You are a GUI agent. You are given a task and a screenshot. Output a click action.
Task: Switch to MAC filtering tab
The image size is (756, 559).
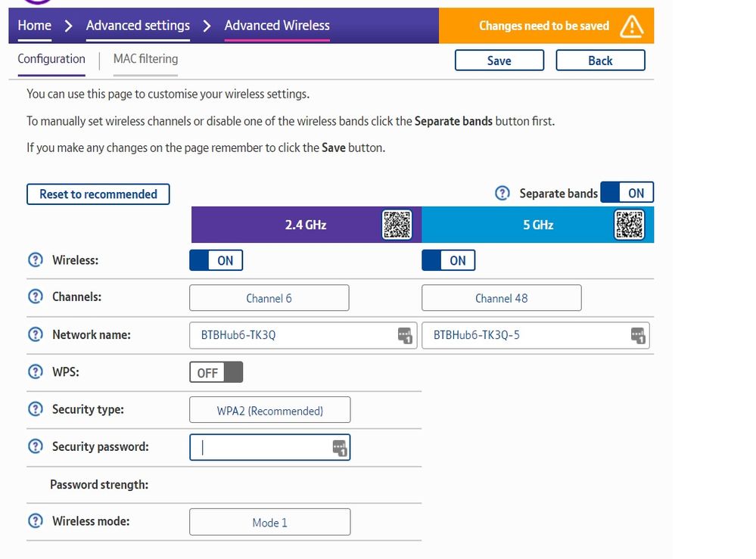click(145, 59)
